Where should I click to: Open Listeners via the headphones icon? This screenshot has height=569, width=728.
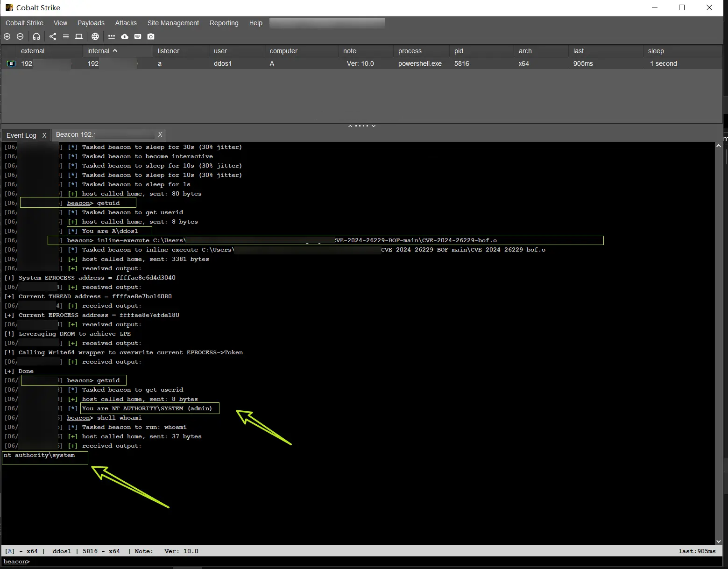point(36,36)
